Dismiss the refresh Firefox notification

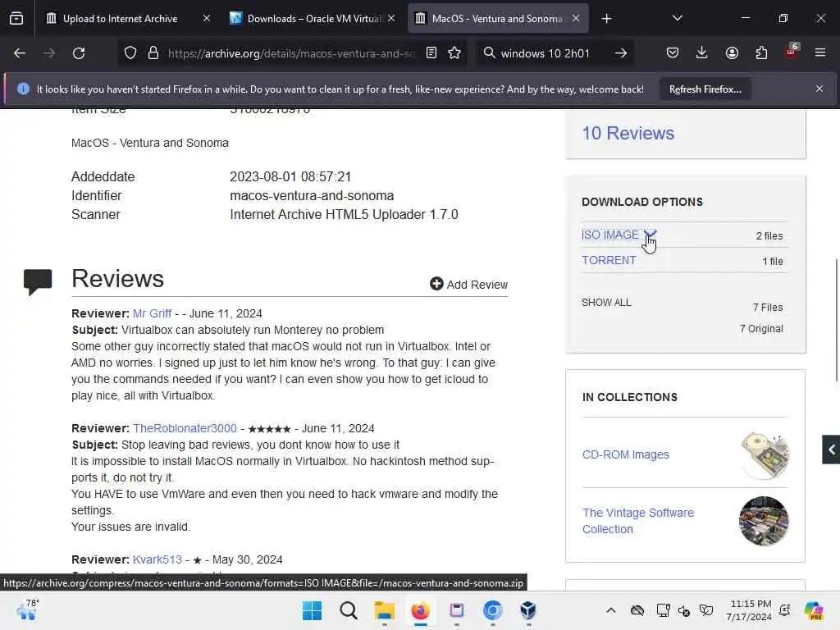(x=819, y=89)
